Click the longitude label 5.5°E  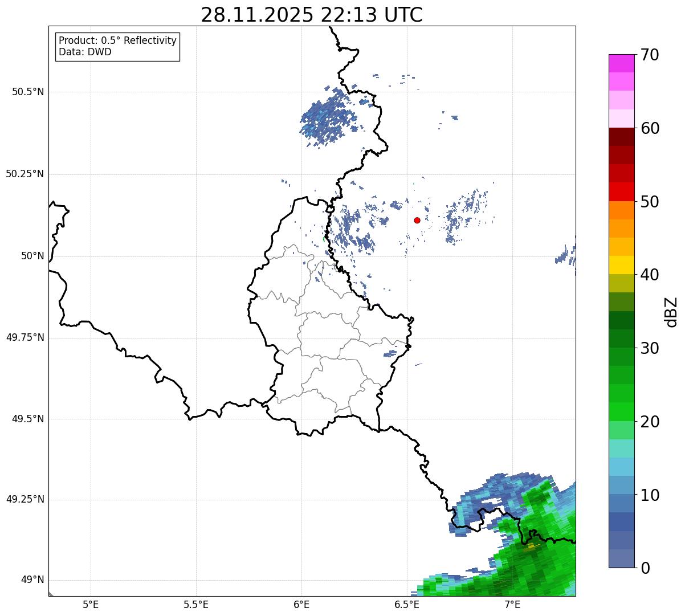(196, 605)
